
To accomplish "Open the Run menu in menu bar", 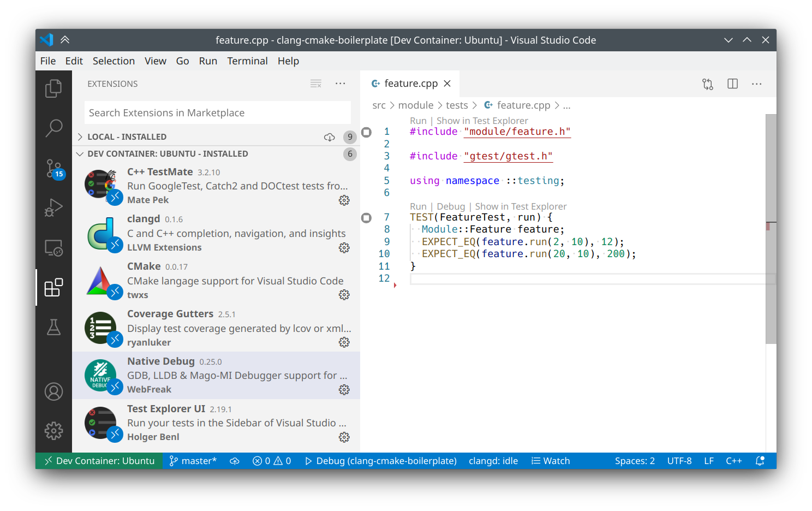I will tap(208, 61).
